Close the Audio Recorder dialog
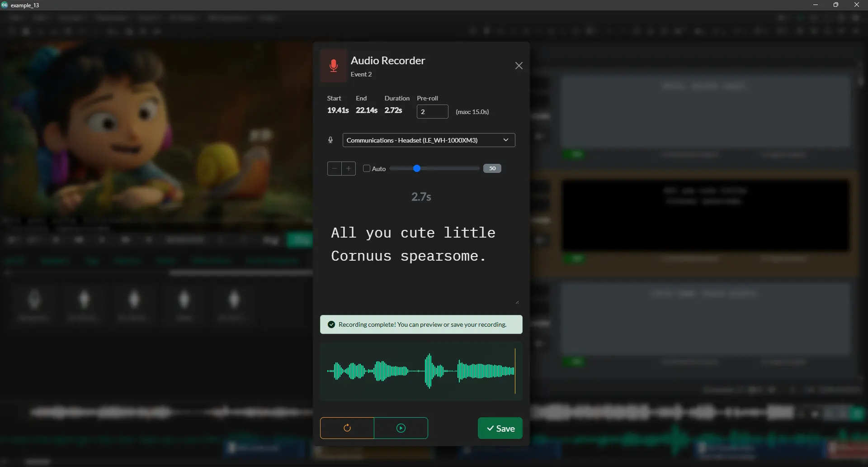 click(519, 66)
